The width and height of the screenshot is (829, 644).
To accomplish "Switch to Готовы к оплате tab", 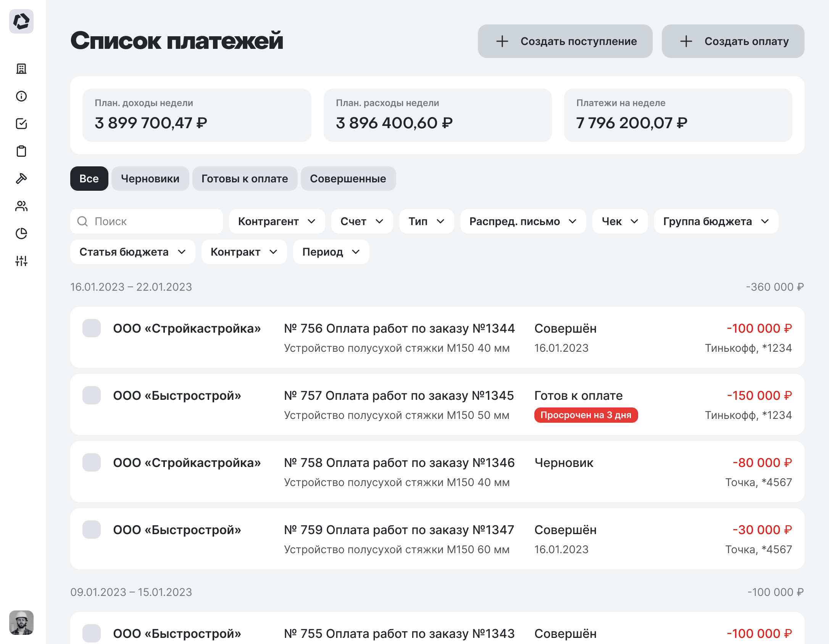I will (x=245, y=179).
